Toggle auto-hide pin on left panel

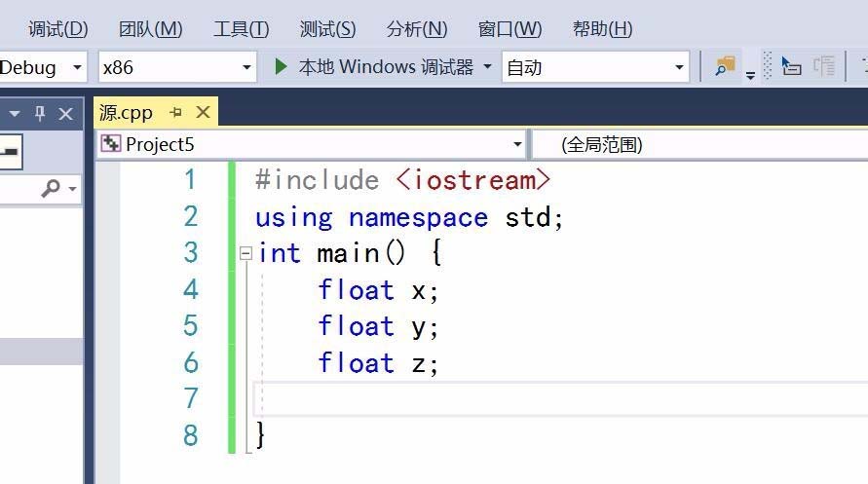(40, 114)
